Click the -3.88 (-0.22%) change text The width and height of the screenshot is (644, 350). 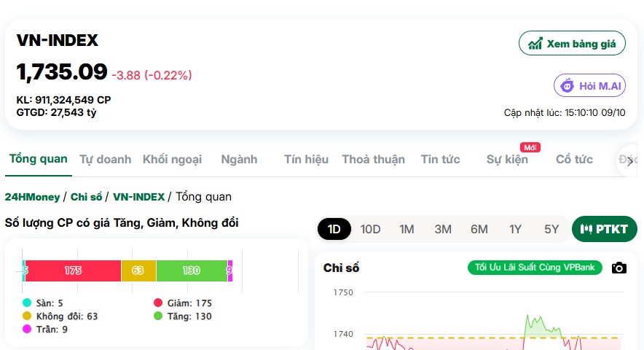152,75
